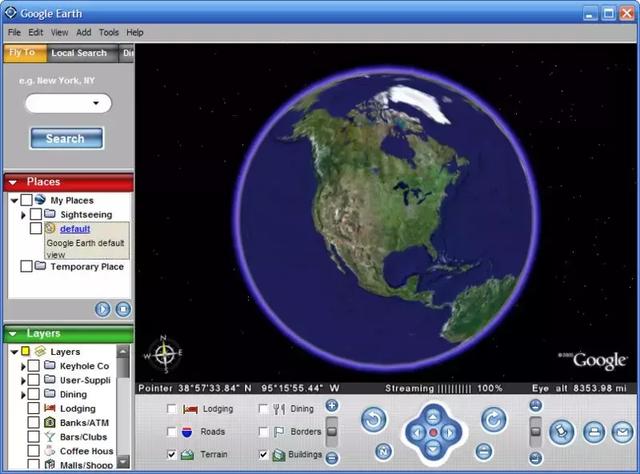Collapse the Places panel header arrow
640x474 pixels.
point(13,182)
